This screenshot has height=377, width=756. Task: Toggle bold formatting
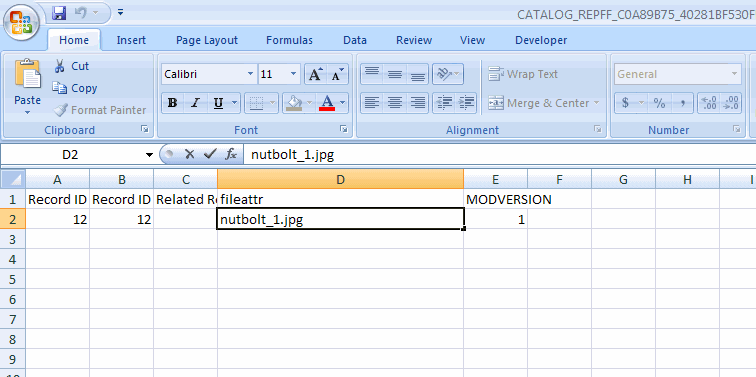(173, 103)
